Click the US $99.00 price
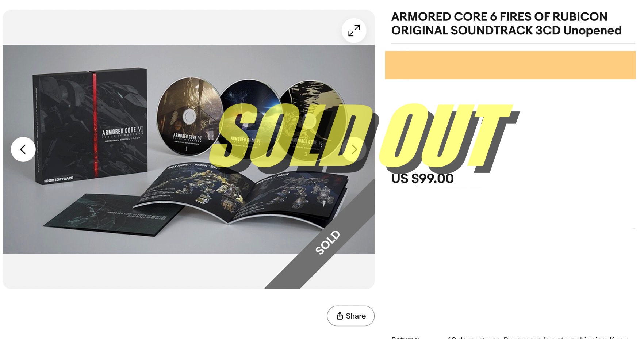 tap(422, 178)
